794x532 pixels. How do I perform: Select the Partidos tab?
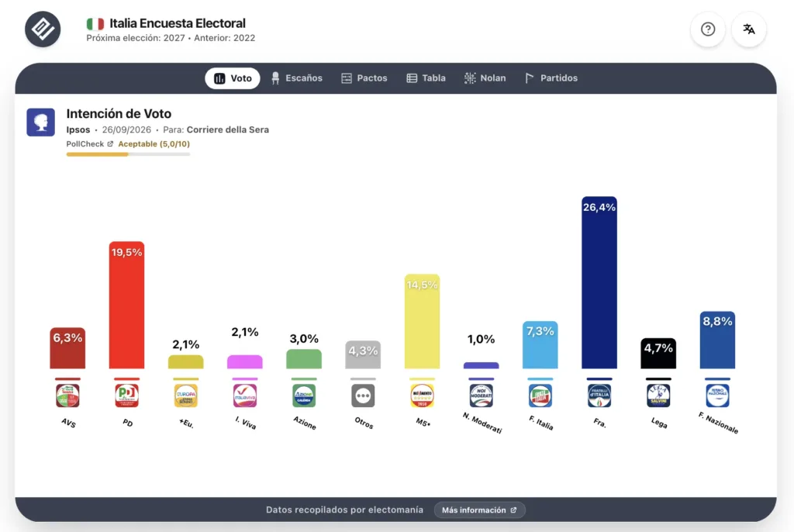point(551,78)
